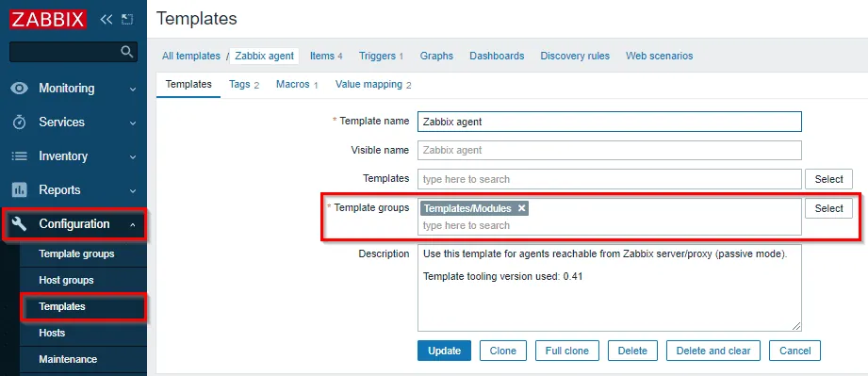Click the All templates breadcrumb link
868x376 pixels.
tap(191, 56)
